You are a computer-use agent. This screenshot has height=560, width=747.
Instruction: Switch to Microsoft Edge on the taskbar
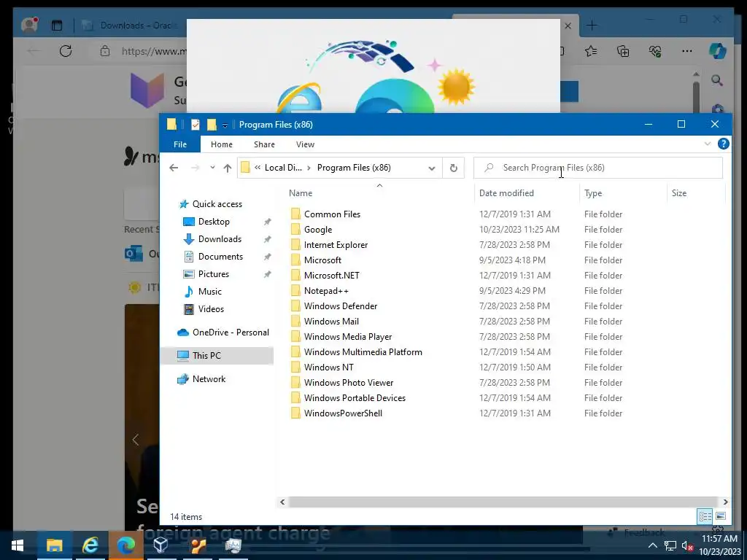pos(126,545)
